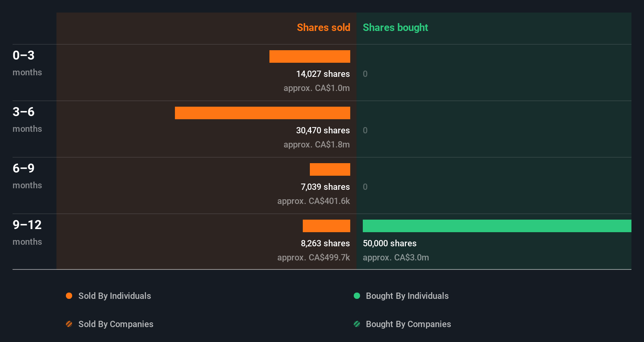The image size is (644, 342).
Task: Click the 3–6 months orange sold bar
Action: click(262, 113)
